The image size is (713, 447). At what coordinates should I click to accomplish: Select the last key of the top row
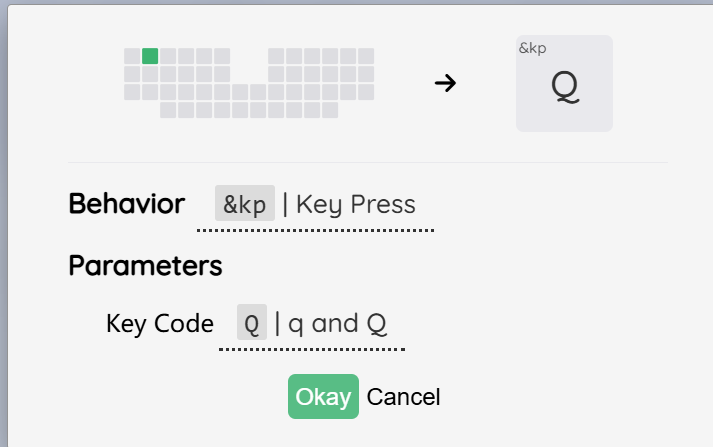(366, 56)
